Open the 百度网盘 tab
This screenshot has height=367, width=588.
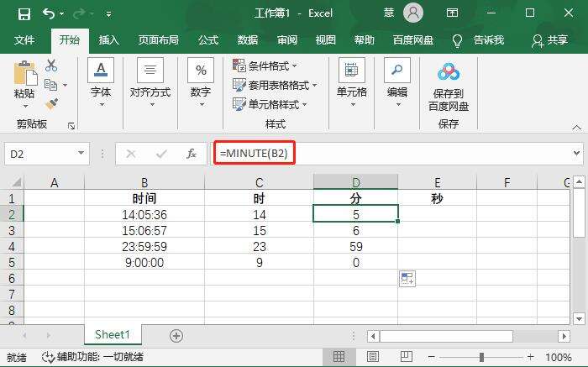pos(413,39)
